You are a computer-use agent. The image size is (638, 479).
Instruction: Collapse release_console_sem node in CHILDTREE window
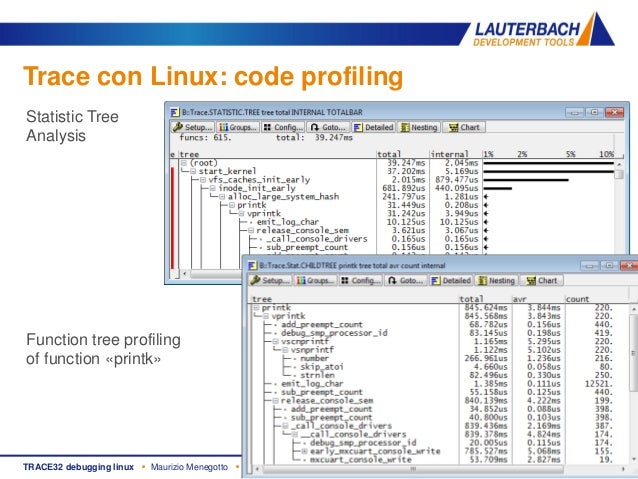[275, 400]
